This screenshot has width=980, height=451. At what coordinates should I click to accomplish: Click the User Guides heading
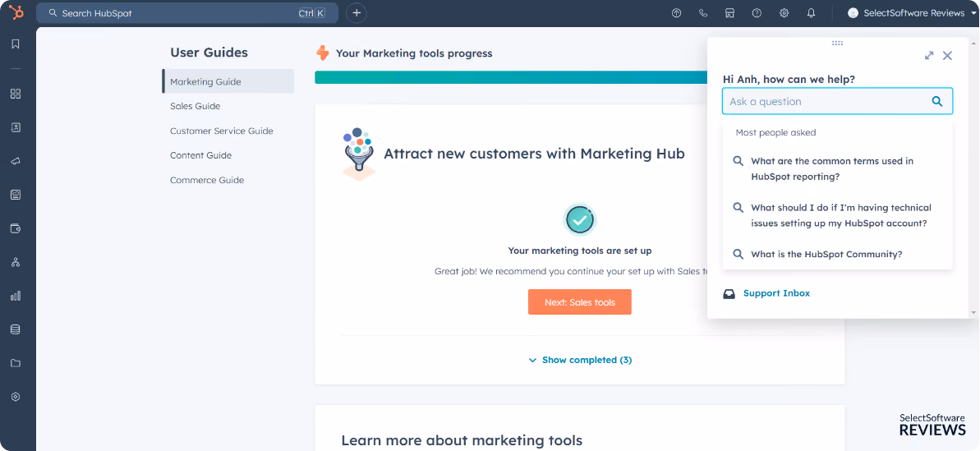coord(209,53)
